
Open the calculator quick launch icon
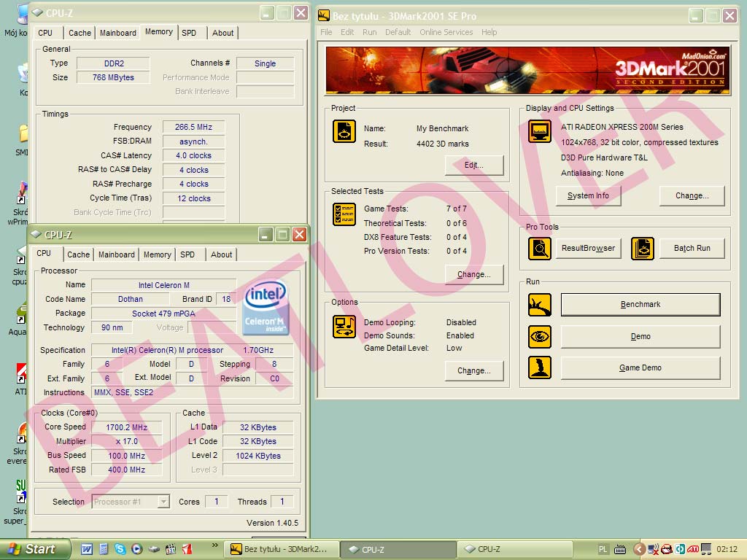[104, 549]
